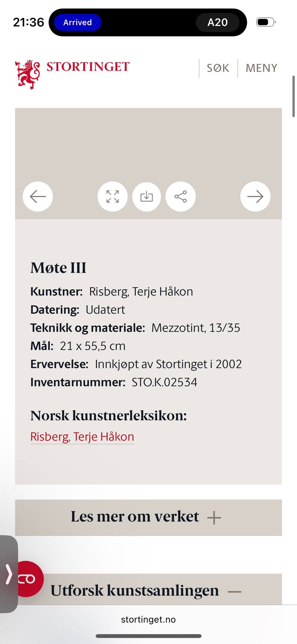Tap the Stortinget lion logo
297x644 pixels.
click(x=28, y=74)
